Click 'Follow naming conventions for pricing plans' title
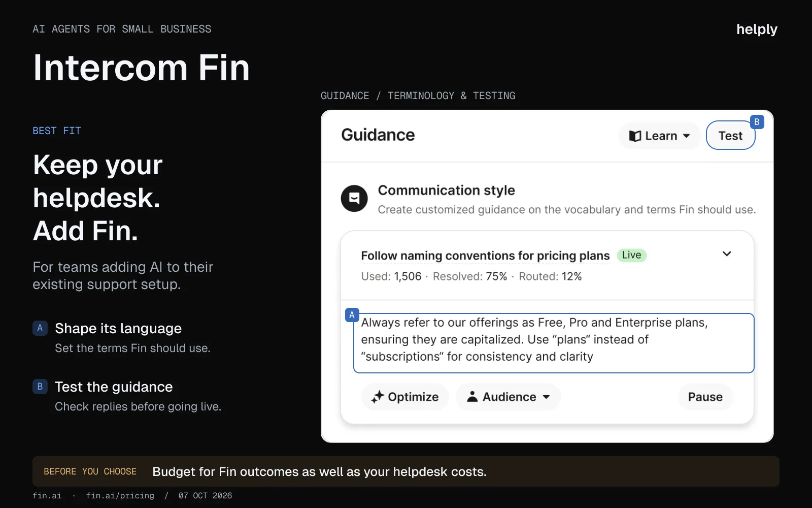812x508 pixels. pos(485,256)
